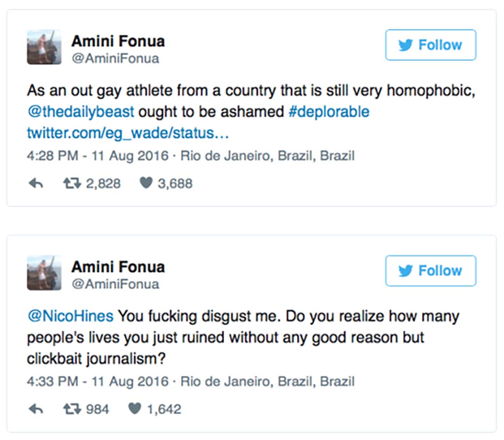Screen dimensions: 504x440
Task: Open the Amini Fonua display name in first tweet
Action: point(118,41)
